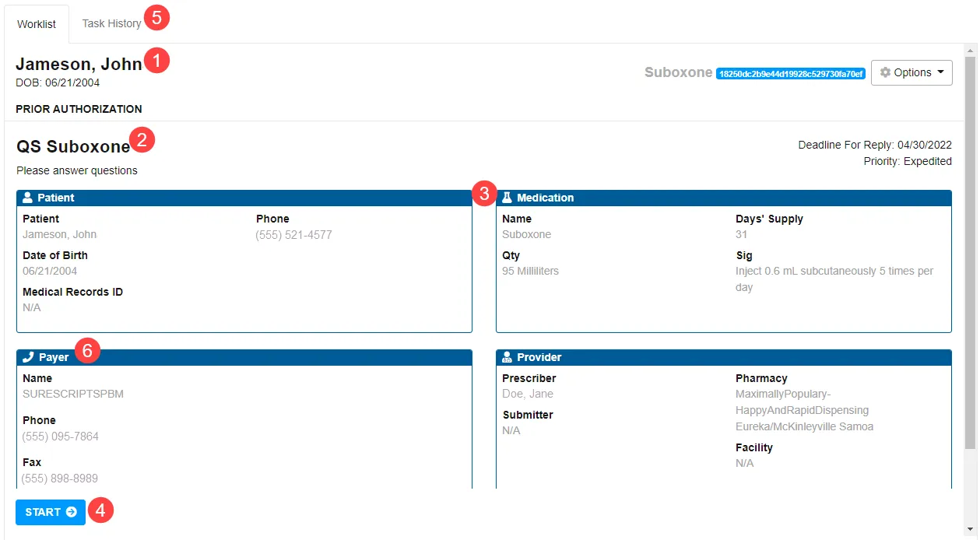This screenshot has width=980, height=540.
Task: Open the Options dropdown
Action: [912, 72]
